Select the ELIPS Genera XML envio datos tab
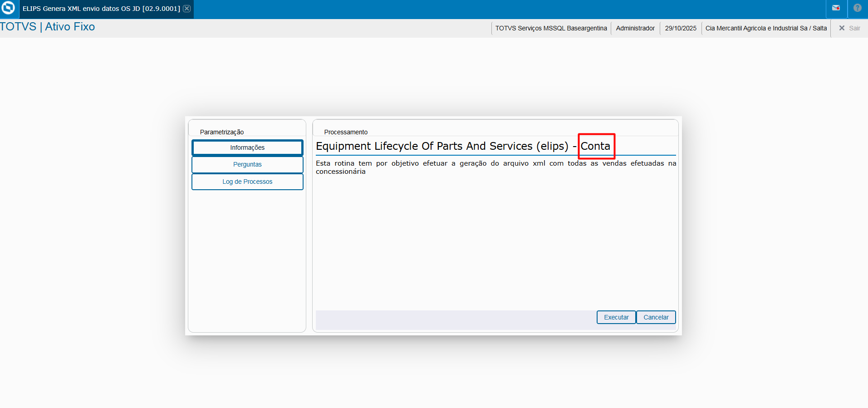This screenshot has height=408, width=868. pos(101,9)
